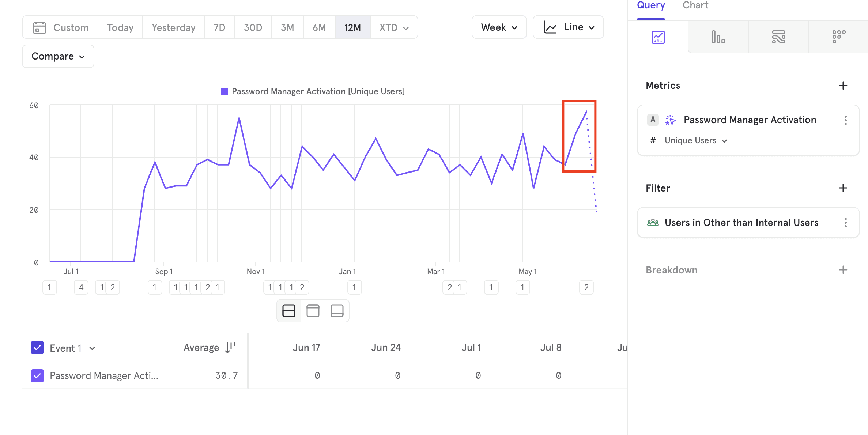Open Internal Users filter options menu
Screen dimensions: 868x435
[845, 223]
